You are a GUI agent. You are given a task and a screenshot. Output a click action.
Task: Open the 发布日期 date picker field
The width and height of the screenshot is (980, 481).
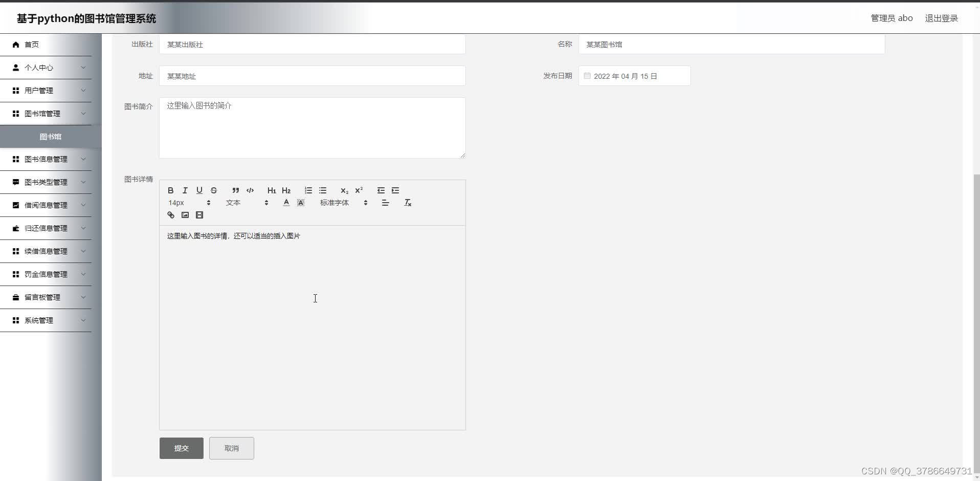tap(635, 76)
